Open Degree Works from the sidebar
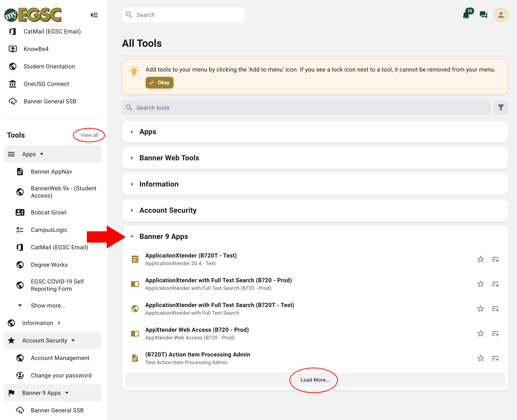 pos(49,265)
